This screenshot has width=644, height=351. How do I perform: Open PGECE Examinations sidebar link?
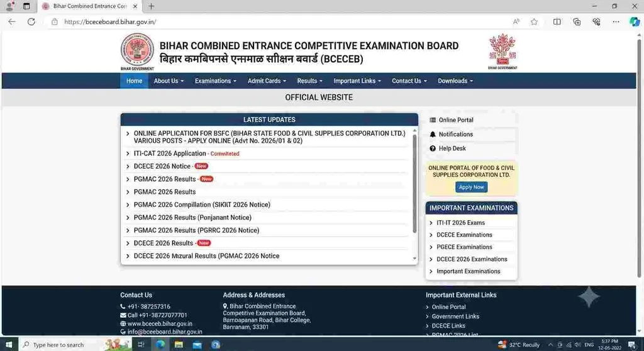(x=464, y=247)
